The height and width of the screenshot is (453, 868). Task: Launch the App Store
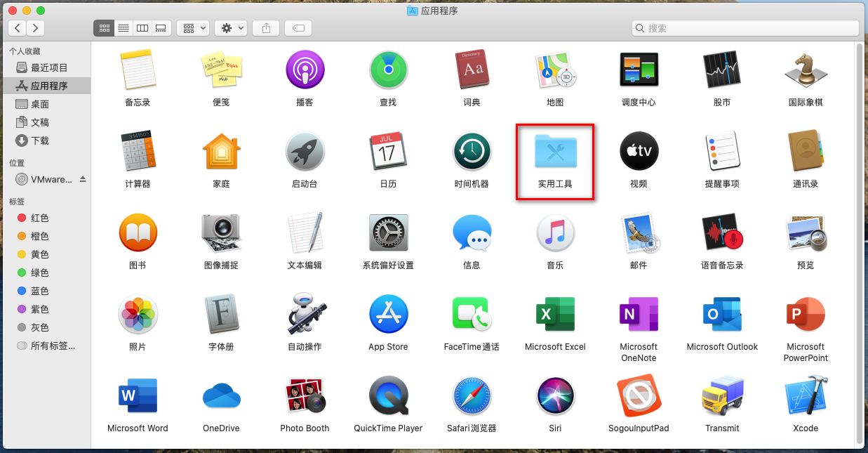pyautogui.click(x=388, y=314)
